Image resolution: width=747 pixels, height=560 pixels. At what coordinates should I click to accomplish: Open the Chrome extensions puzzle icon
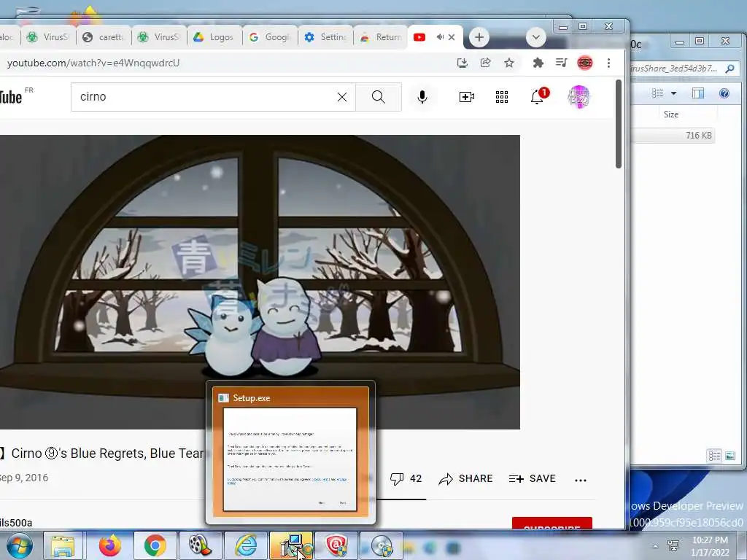pyautogui.click(x=538, y=63)
